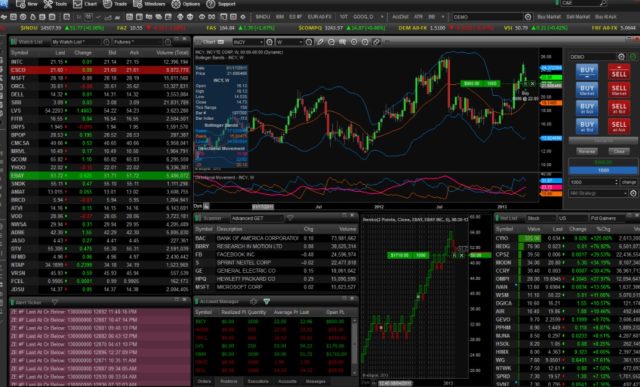This screenshot has width=640, height=387.
Task: Open the Tools menu
Action: click(55, 4)
